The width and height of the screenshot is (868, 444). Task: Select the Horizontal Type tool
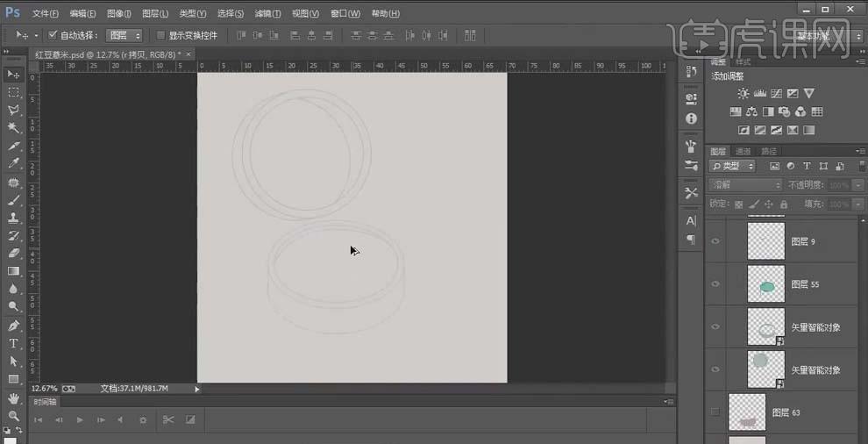click(14, 343)
